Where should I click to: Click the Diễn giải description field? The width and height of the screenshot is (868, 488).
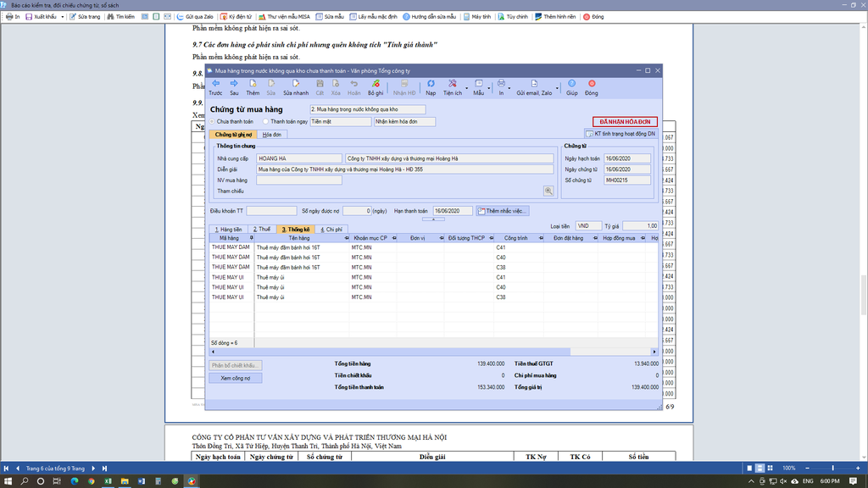[x=404, y=169]
